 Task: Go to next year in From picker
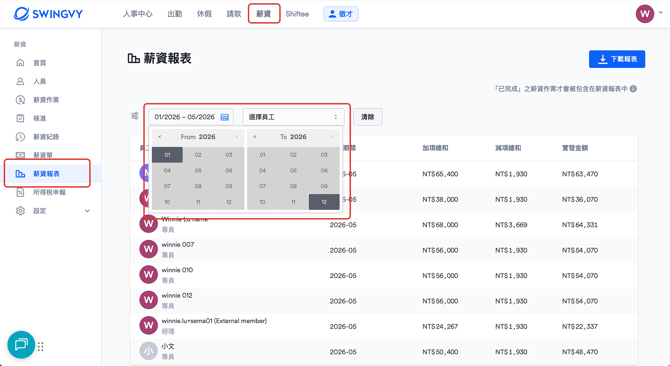(236, 137)
